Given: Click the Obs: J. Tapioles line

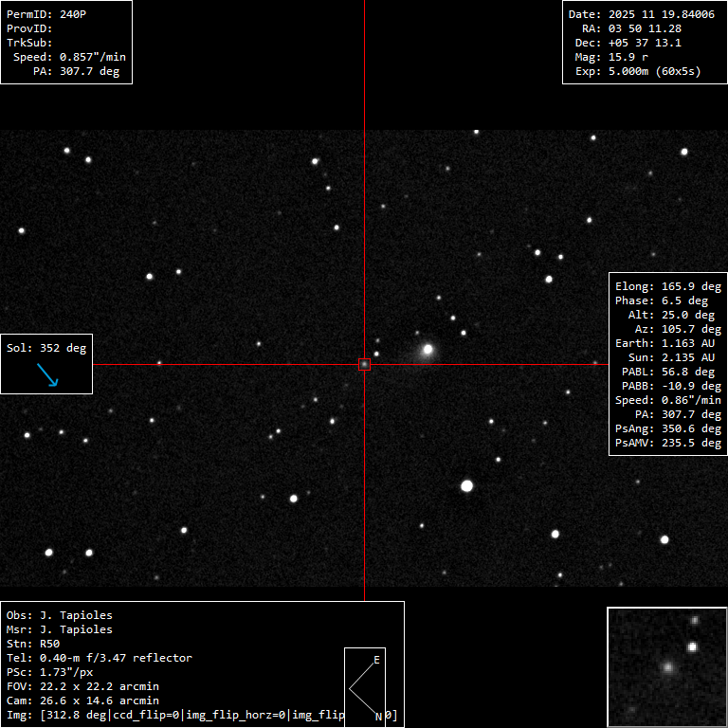Looking at the screenshot, I should pos(60,615).
